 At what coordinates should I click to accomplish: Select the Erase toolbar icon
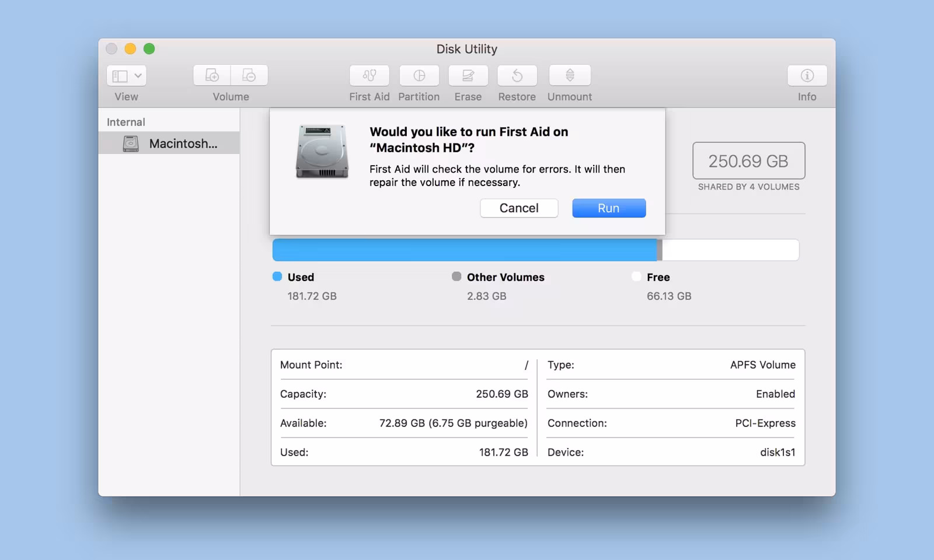[x=468, y=76]
